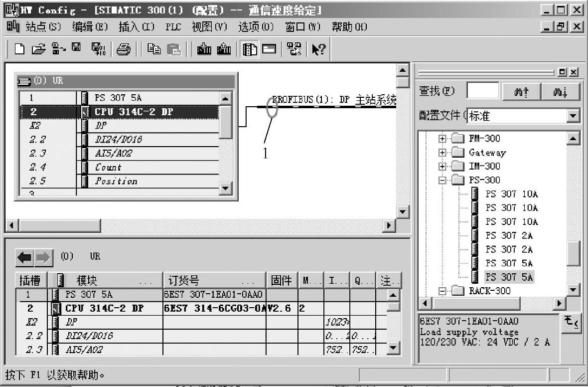Click the forward arrow in detail view
This screenshot has height=387, width=588.
43,257
